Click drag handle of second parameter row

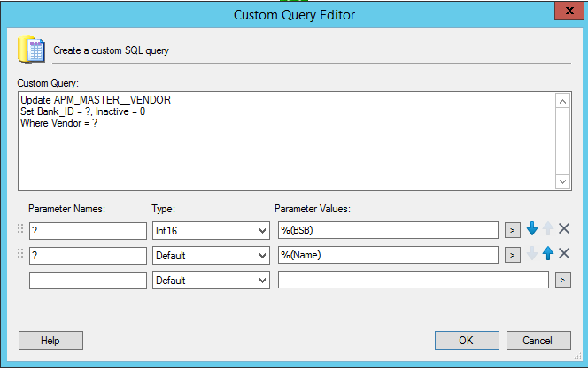[20, 255]
